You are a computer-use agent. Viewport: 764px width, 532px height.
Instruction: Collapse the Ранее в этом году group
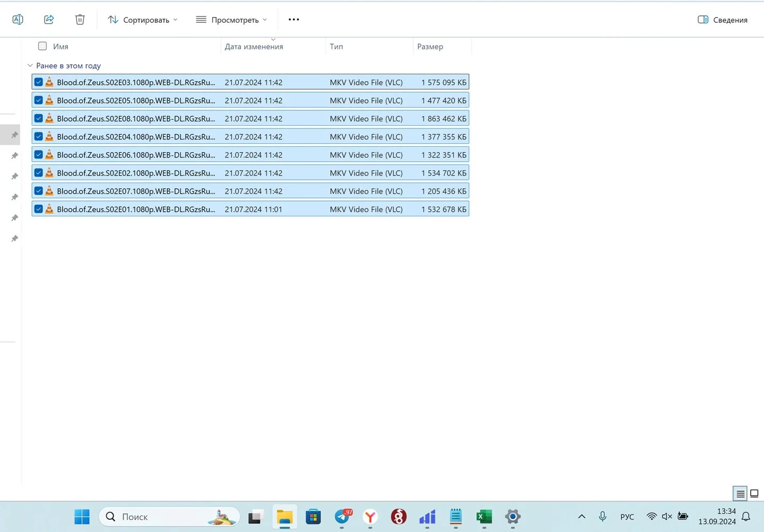click(x=30, y=66)
